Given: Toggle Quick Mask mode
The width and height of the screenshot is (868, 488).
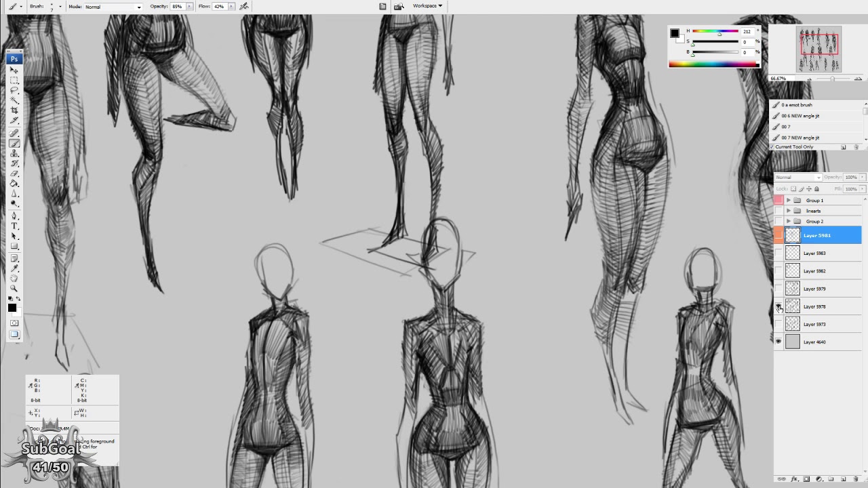Looking at the screenshot, I should (x=14, y=323).
